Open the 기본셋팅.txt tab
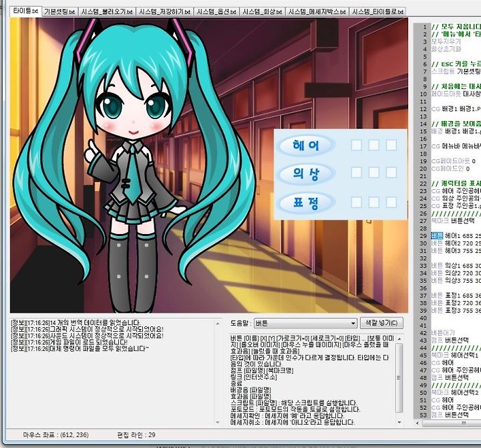The image size is (481, 448). (59, 11)
